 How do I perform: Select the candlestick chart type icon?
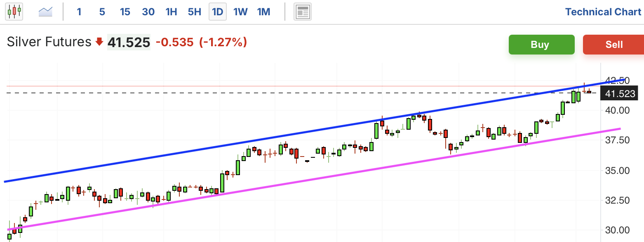click(x=14, y=12)
